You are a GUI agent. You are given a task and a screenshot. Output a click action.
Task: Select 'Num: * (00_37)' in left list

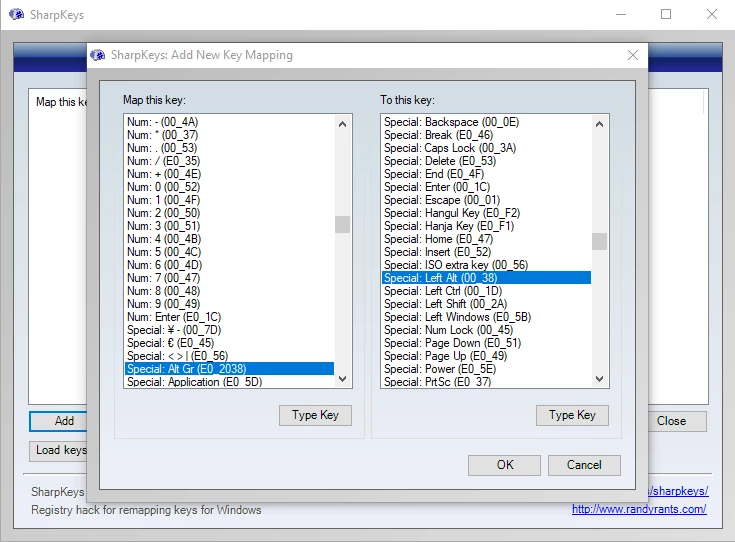[230, 135]
